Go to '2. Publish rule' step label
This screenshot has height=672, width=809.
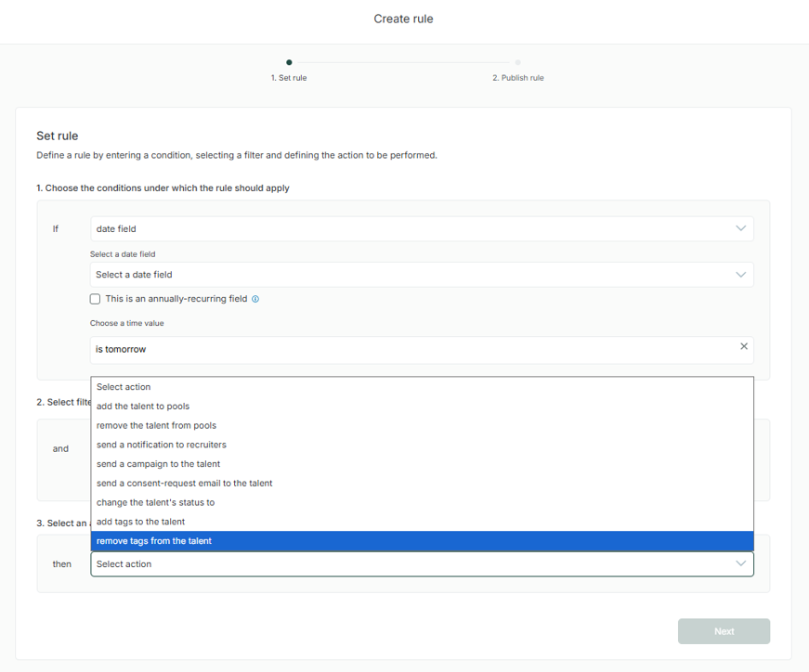(x=517, y=78)
